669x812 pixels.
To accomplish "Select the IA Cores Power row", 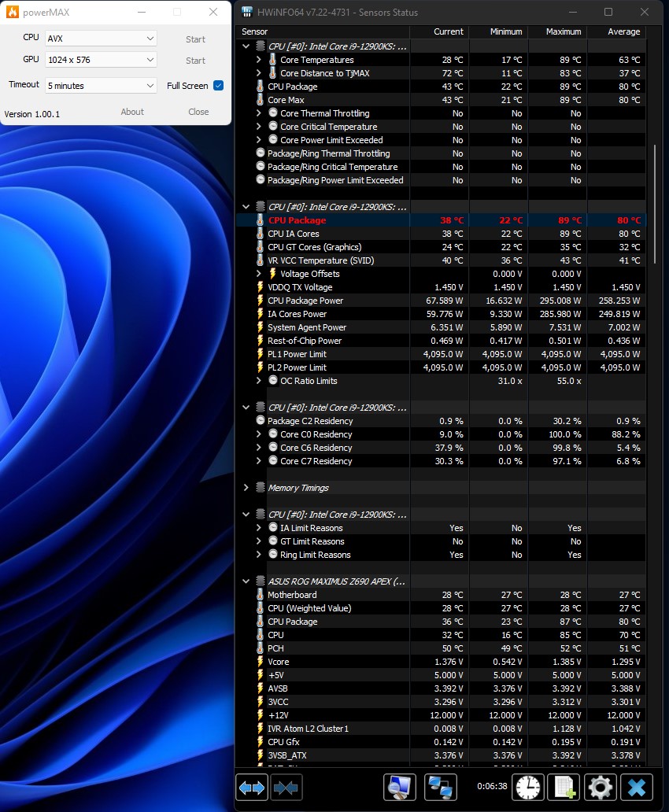I will [441, 314].
